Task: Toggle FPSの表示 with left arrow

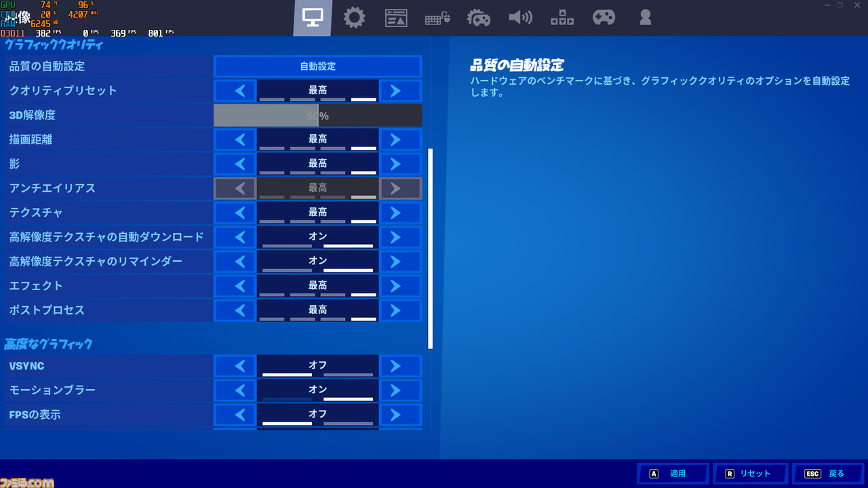Action: 235,415
